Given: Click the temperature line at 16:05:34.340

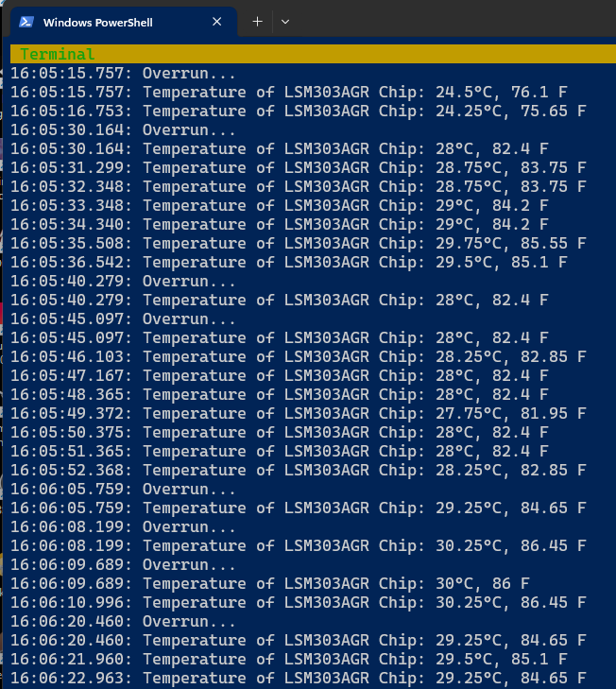Looking at the screenshot, I should click(x=280, y=225).
